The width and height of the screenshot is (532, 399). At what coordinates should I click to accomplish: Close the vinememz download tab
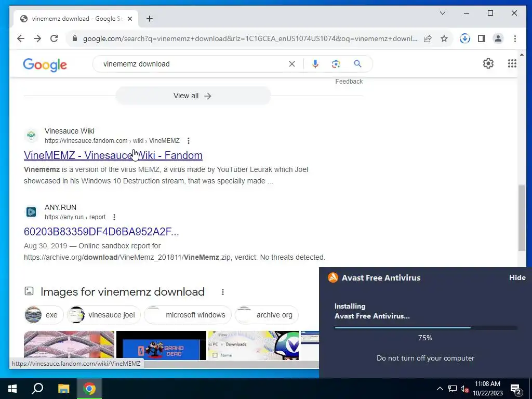click(129, 19)
